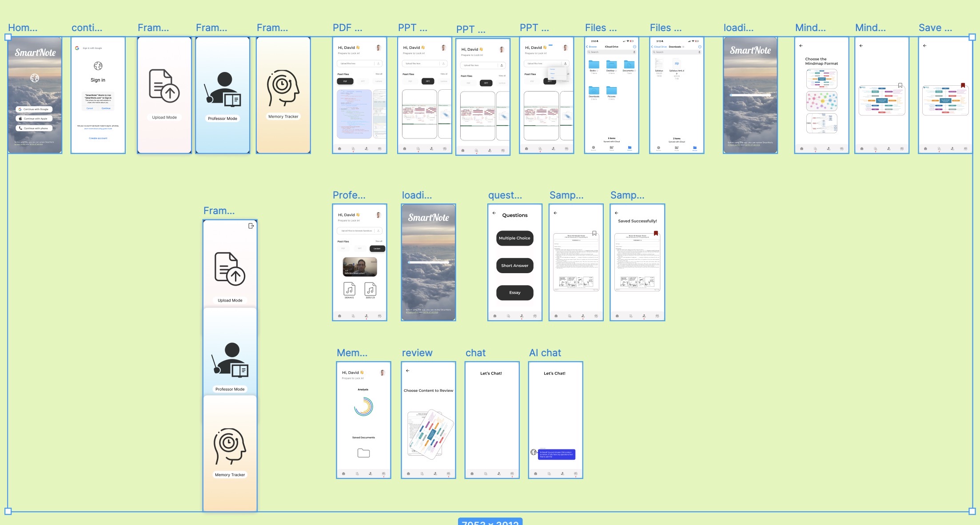Viewport: 980px width, 525px height.
Task: Click the loading progress bar in the middle-row loading frame
Action: 429,262
